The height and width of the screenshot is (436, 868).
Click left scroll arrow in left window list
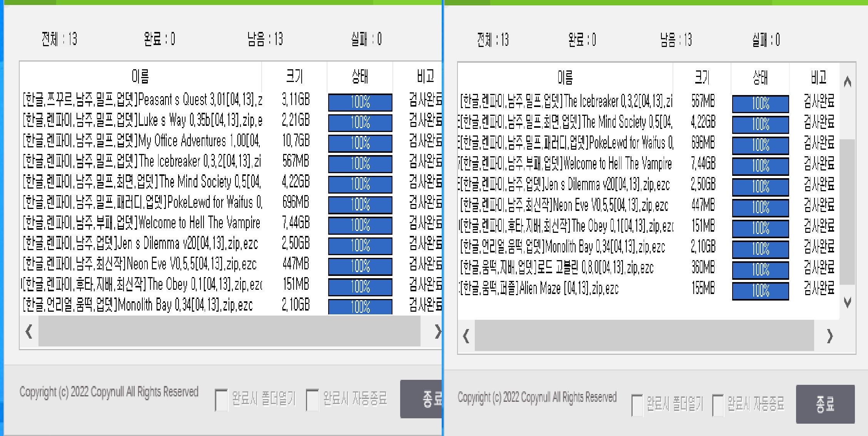click(x=29, y=331)
